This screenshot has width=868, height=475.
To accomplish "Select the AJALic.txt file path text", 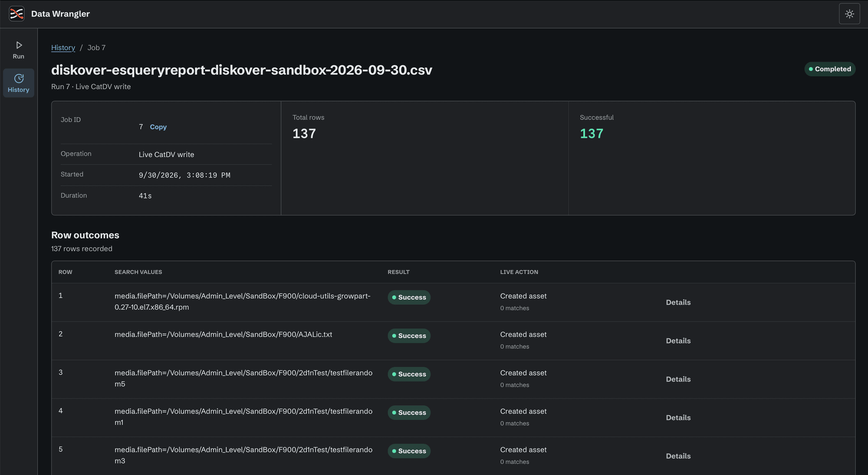I will click(x=224, y=334).
